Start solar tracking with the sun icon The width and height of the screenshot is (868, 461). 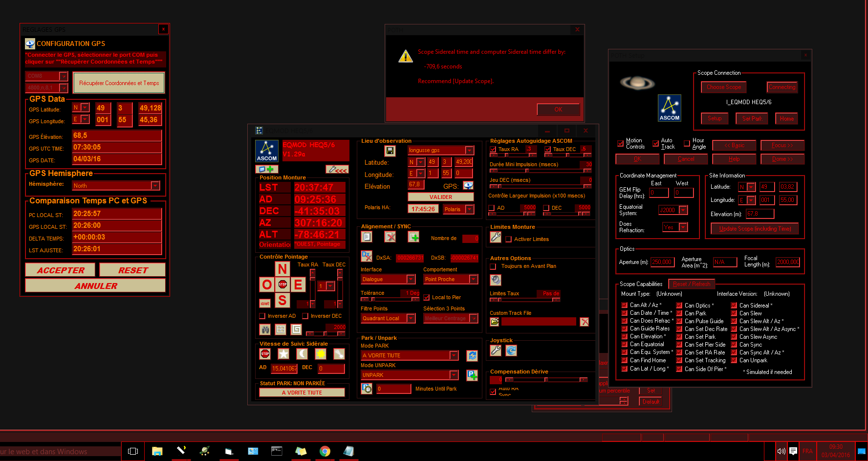(321, 353)
